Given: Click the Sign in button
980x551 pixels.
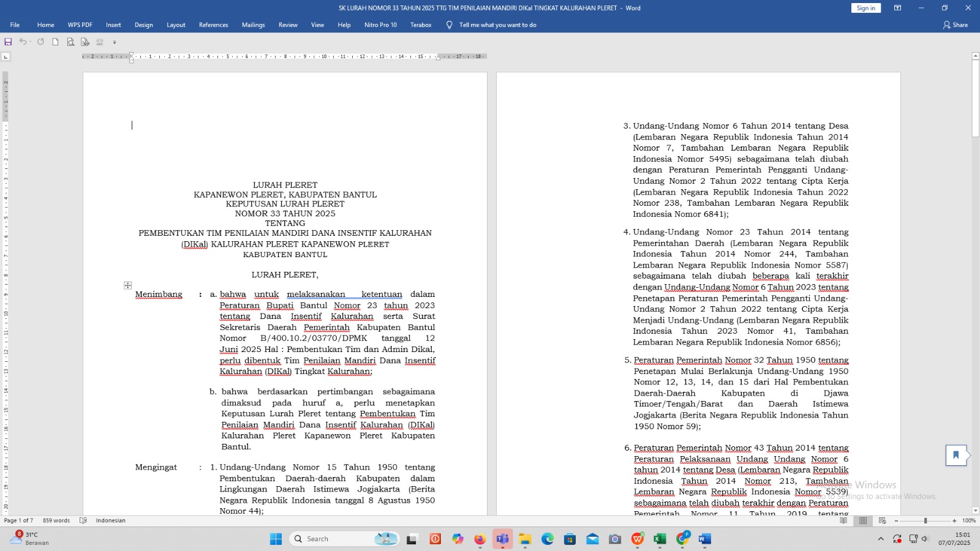Looking at the screenshot, I should coord(865,8).
